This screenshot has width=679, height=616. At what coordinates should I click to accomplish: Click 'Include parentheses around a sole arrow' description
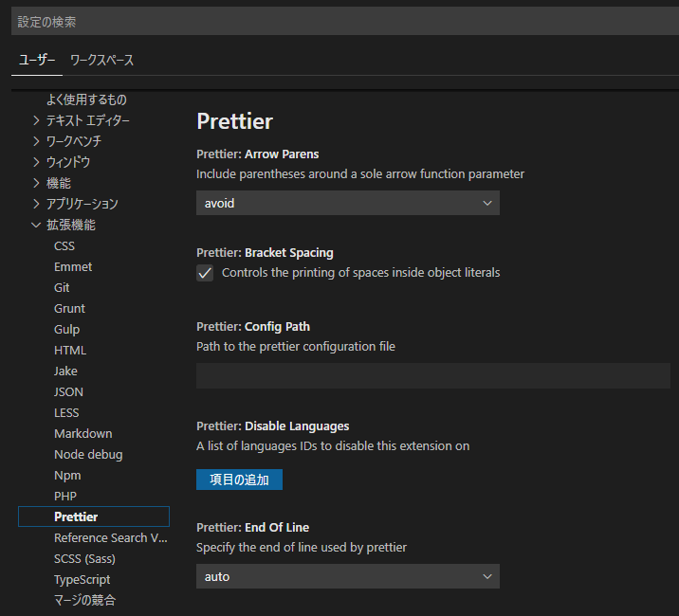coord(360,174)
